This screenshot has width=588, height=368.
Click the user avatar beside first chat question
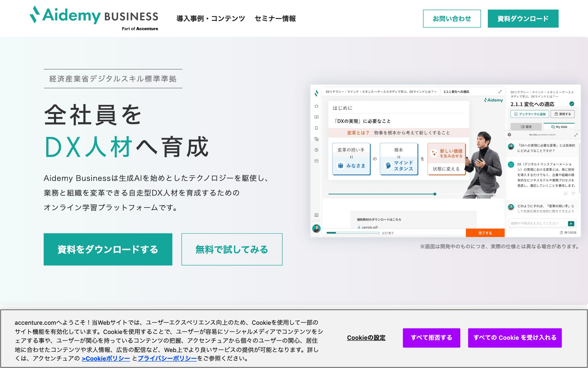[511, 147]
